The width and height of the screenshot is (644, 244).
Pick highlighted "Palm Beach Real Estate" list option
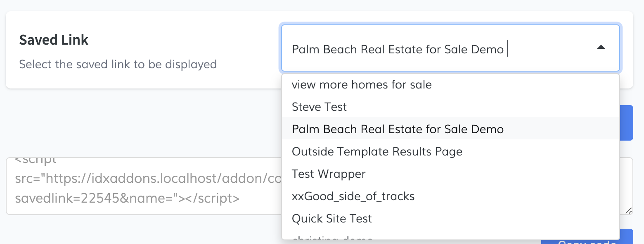point(398,129)
